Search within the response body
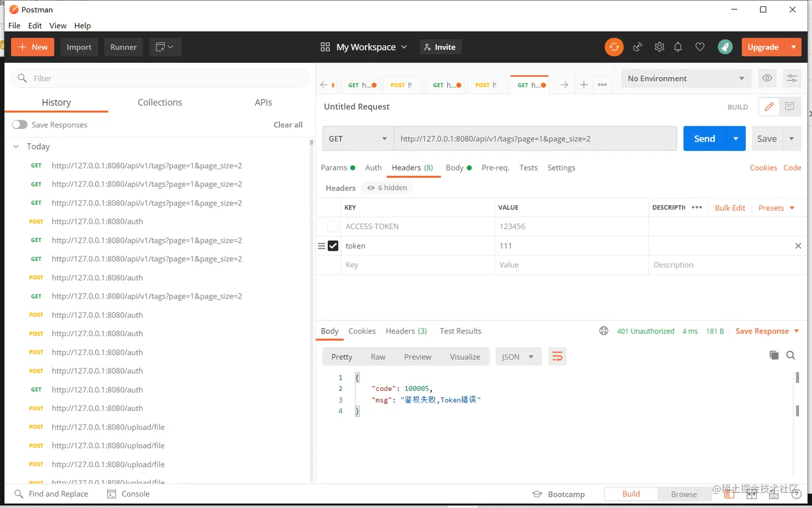 [791, 355]
